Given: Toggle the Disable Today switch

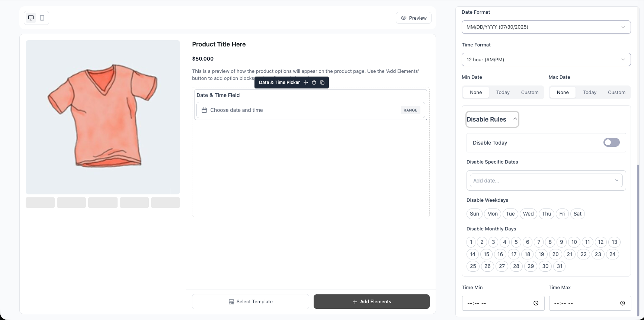Looking at the screenshot, I should (612, 142).
